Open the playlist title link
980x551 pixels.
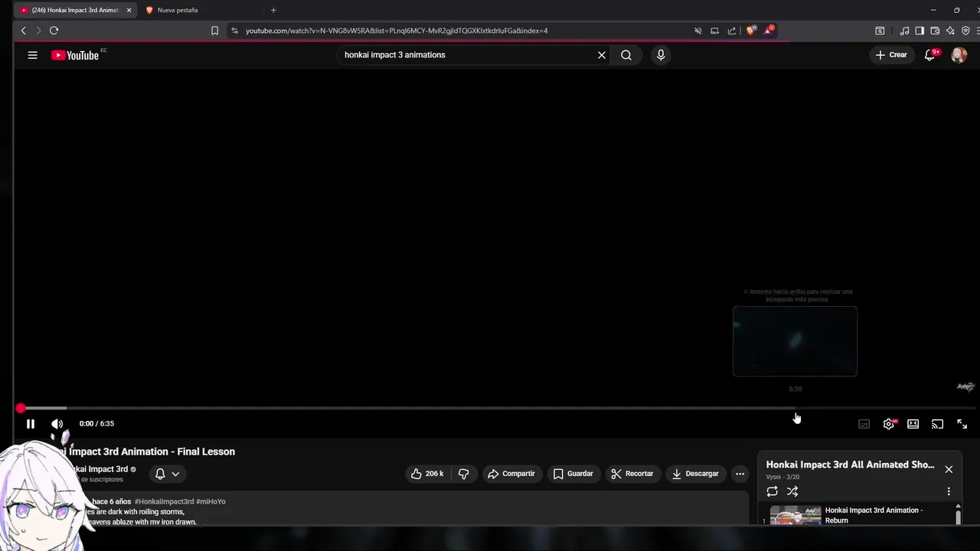pos(850,465)
